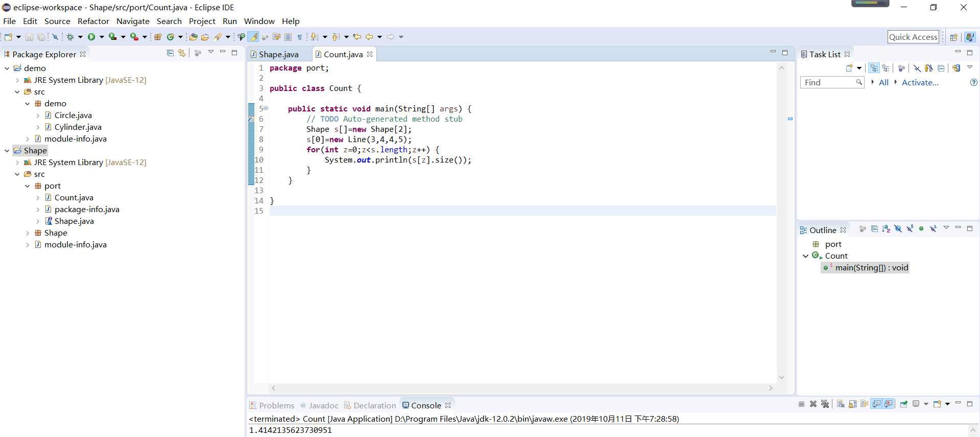
Task: Expand the Shape package node
Action: [27, 233]
